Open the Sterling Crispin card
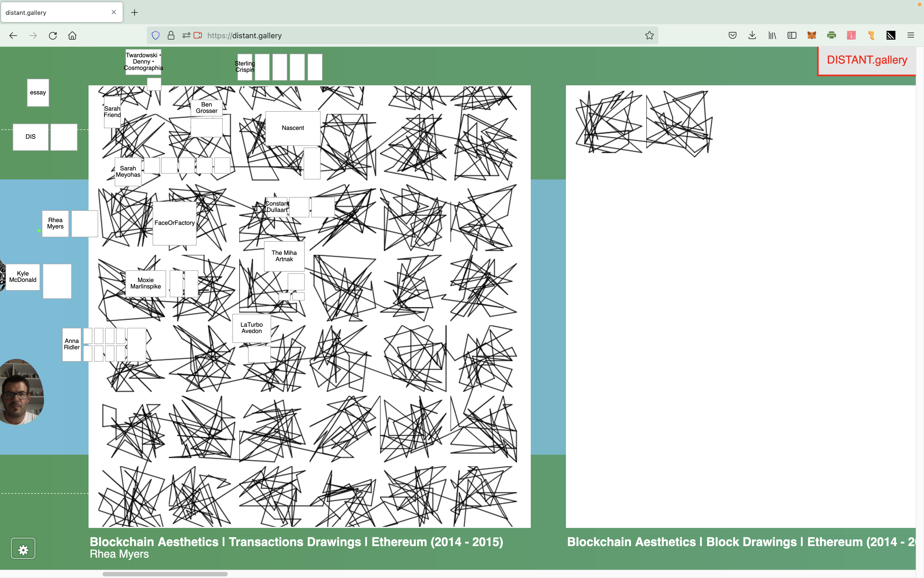This screenshot has width=924, height=578. pos(245,67)
